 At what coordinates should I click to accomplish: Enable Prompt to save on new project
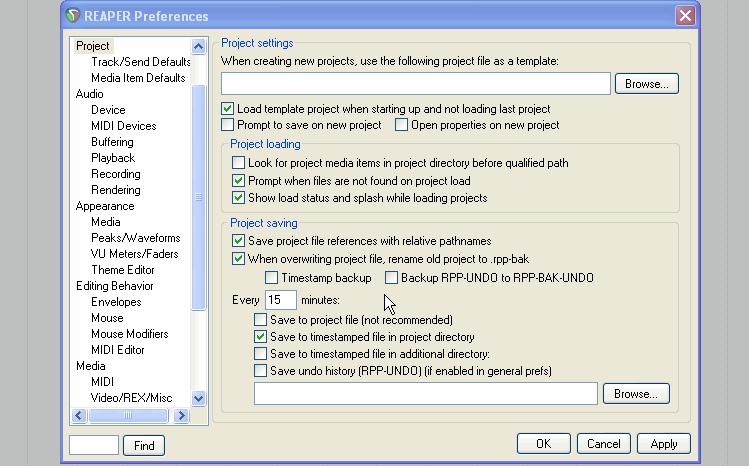pos(228,125)
